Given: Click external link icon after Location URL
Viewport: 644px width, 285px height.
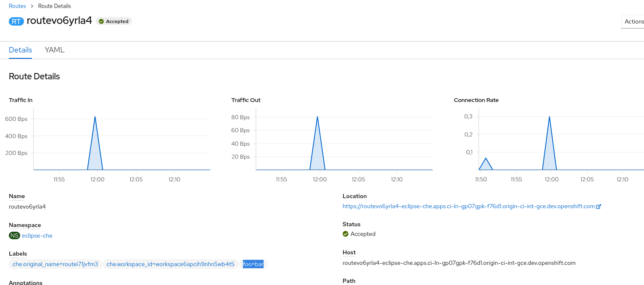Looking at the screenshot, I should point(599,207).
